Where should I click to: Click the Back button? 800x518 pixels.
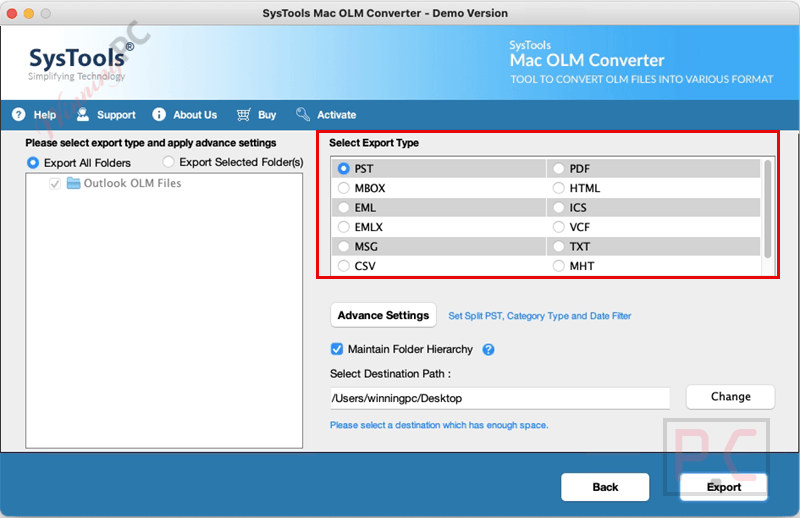(605, 487)
